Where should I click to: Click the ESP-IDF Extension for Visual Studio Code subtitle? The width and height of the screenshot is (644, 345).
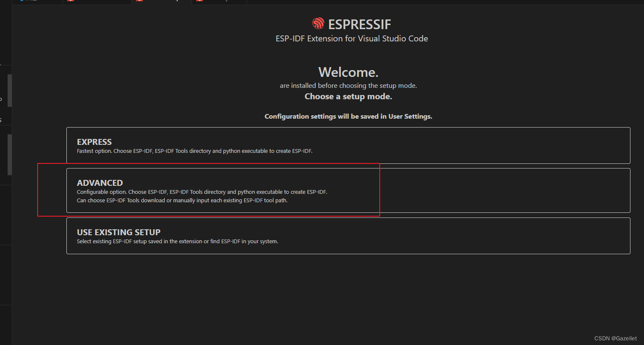pos(351,38)
